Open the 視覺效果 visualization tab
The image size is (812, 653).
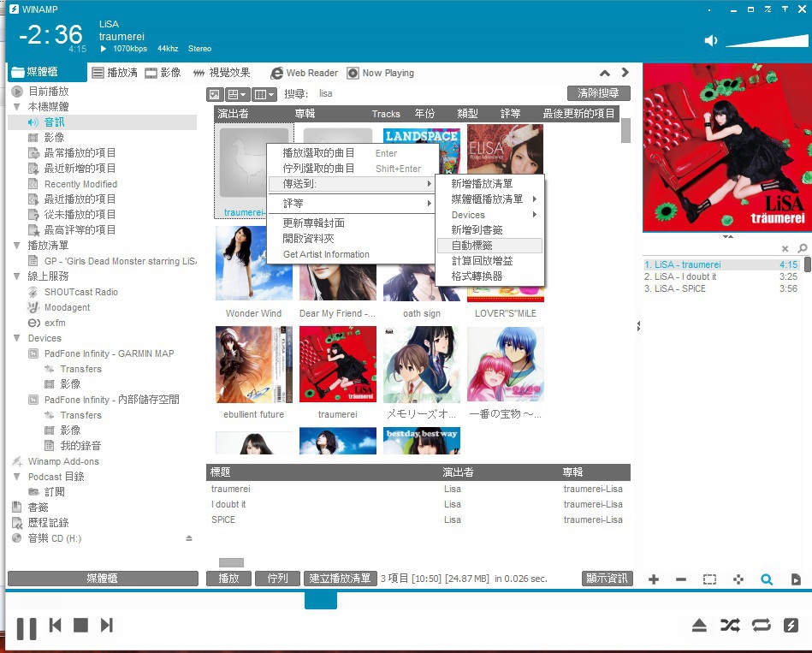coord(222,73)
